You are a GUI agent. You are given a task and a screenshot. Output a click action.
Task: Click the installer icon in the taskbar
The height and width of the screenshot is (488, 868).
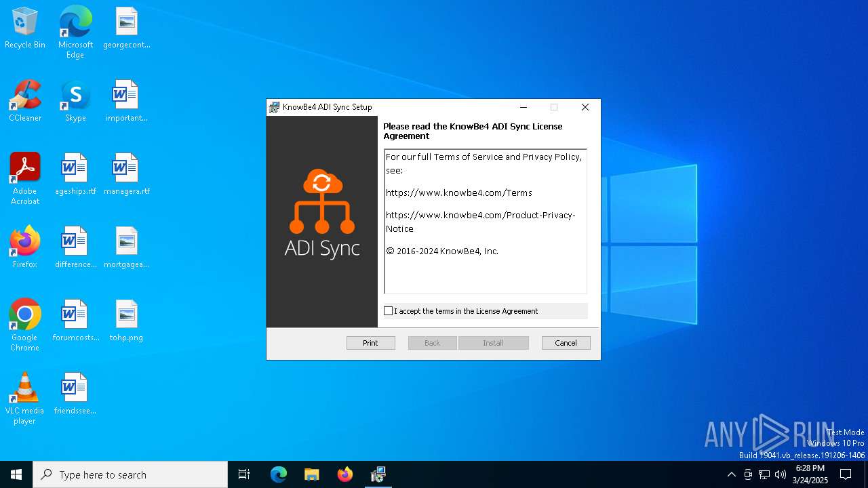[x=378, y=474]
